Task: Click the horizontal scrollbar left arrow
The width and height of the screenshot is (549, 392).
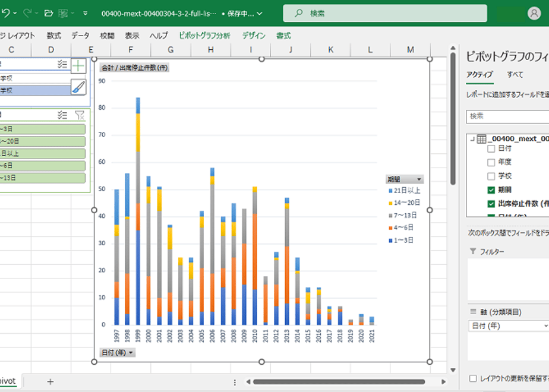Action: click(248, 381)
